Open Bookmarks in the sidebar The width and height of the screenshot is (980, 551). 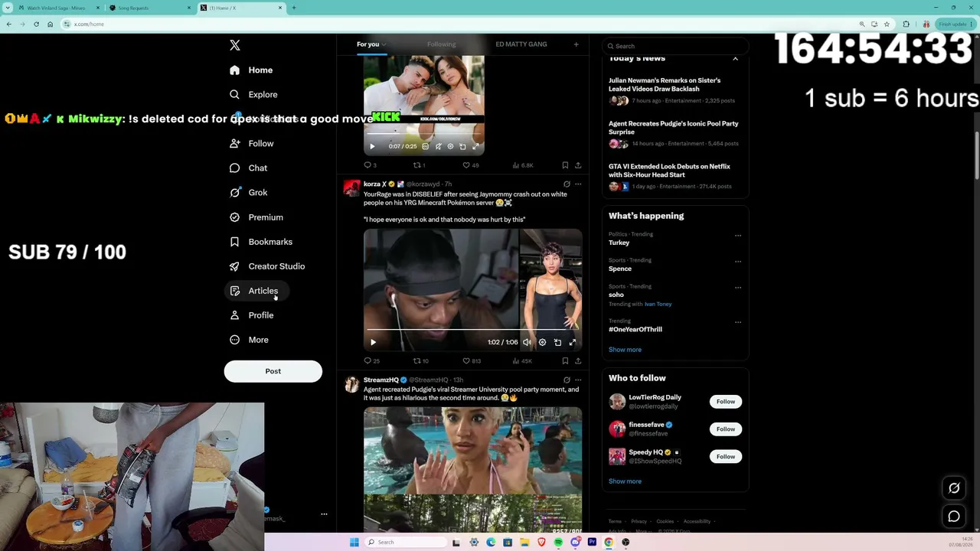[x=262, y=242]
